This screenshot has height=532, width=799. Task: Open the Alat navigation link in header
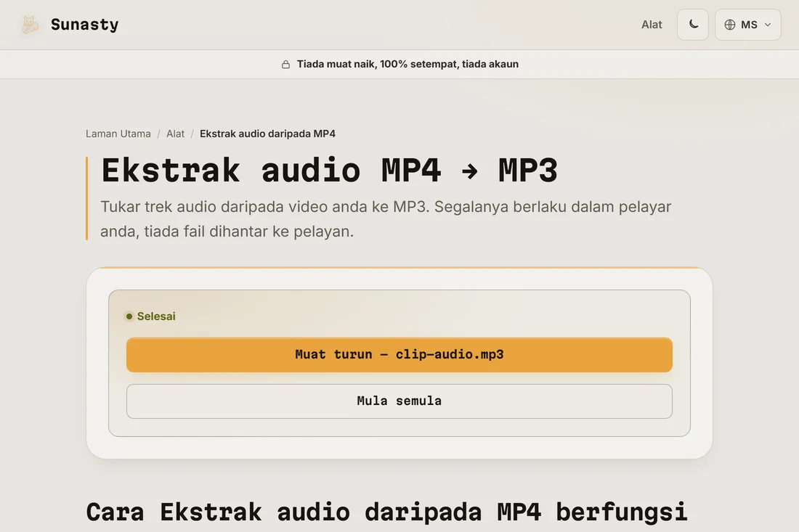click(x=652, y=25)
